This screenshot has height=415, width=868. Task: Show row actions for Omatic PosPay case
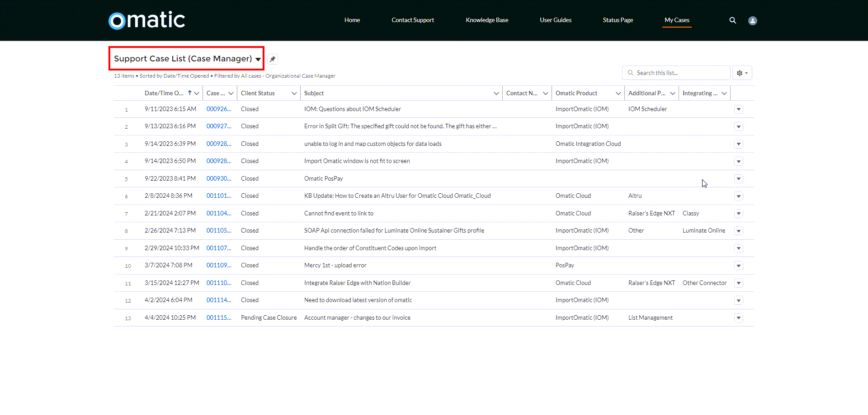(x=739, y=179)
